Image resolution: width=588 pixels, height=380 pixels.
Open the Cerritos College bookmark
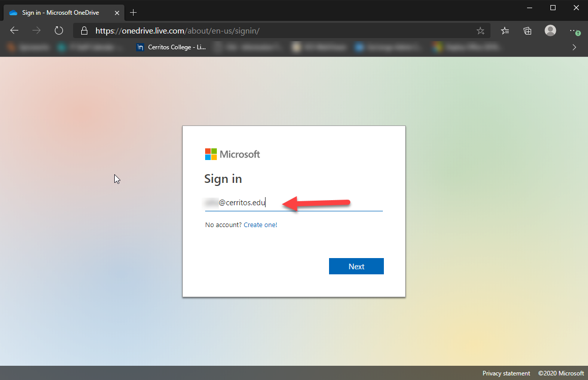(x=172, y=47)
